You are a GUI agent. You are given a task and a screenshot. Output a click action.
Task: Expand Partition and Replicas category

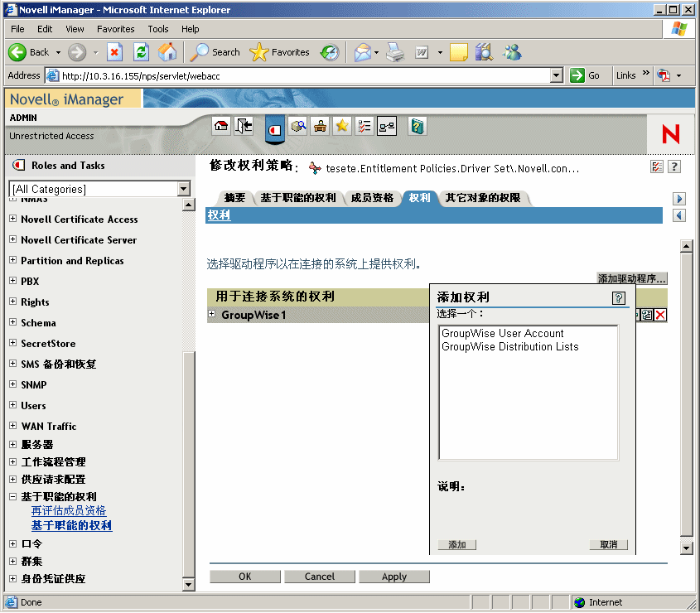coord(13,260)
